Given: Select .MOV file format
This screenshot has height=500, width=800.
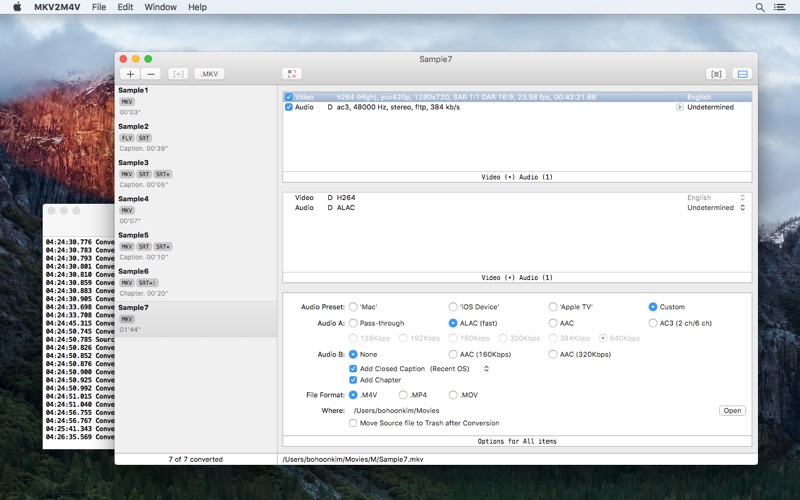Looking at the screenshot, I should [x=453, y=395].
